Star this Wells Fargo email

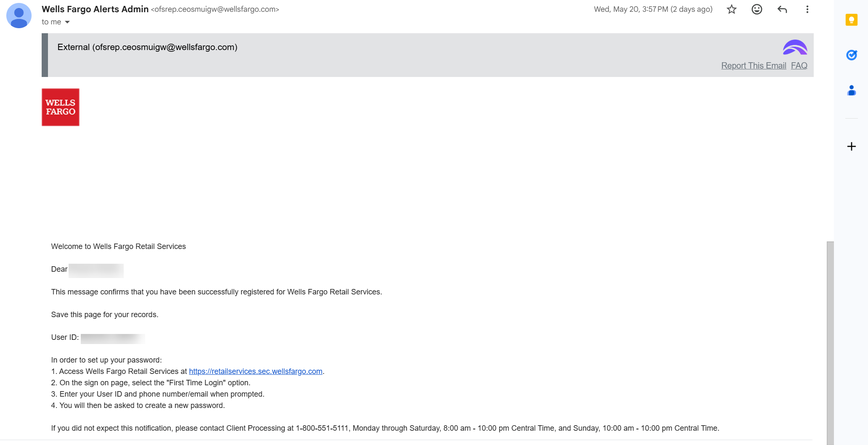click(732, 9)
